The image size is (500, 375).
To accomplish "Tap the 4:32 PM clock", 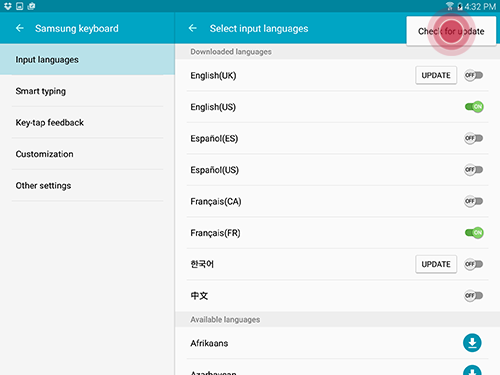I will [480, 6].
